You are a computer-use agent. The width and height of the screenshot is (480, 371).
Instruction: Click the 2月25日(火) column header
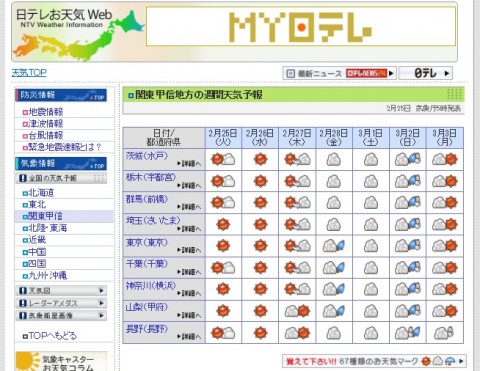223,138
